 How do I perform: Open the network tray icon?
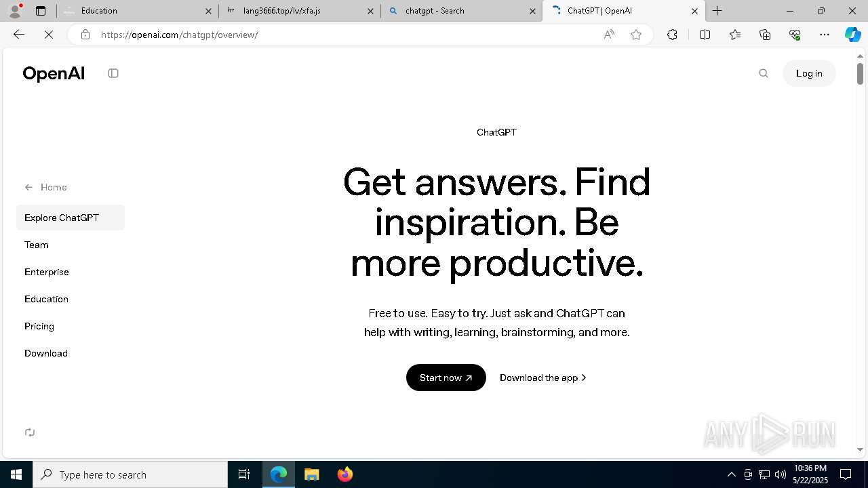764,474
